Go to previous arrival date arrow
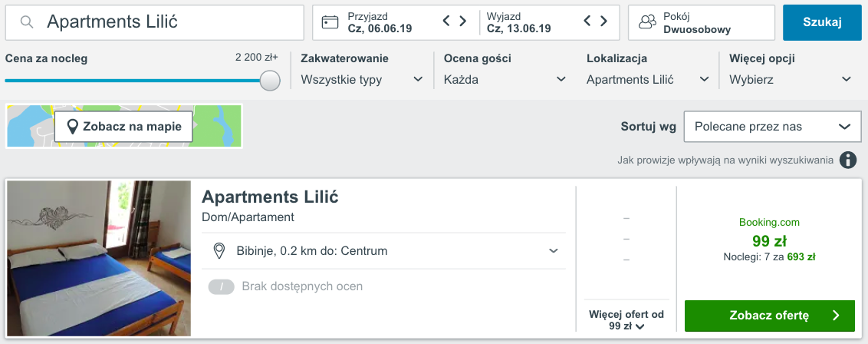868x344 pixels. click(447, 21)
